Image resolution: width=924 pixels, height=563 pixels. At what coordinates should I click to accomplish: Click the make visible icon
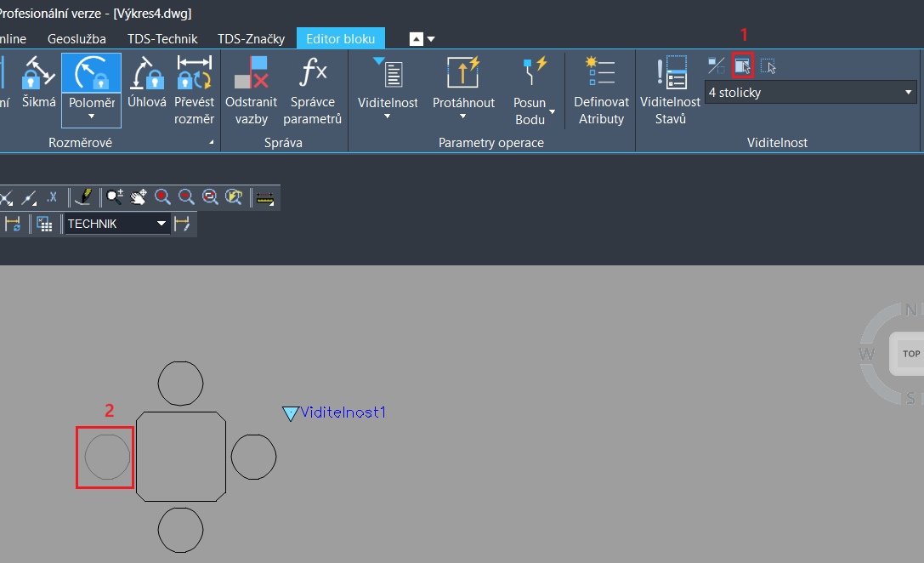click(743, 65)
